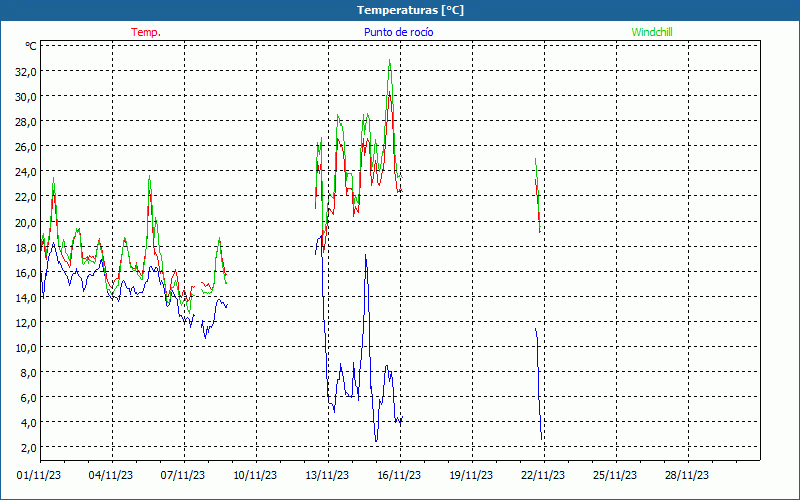The width and height of the screenshot is (800, 500).
Task: Click the Temperaturas [°C] chart title
Action: click(410, 10)
